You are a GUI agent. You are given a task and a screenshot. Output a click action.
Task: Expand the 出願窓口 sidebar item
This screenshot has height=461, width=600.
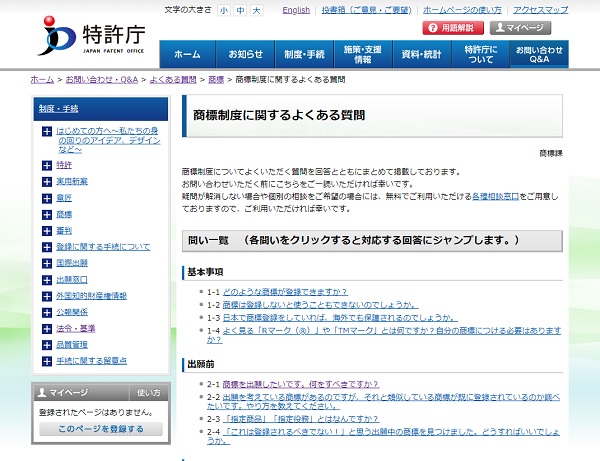(x=47, y=280)
